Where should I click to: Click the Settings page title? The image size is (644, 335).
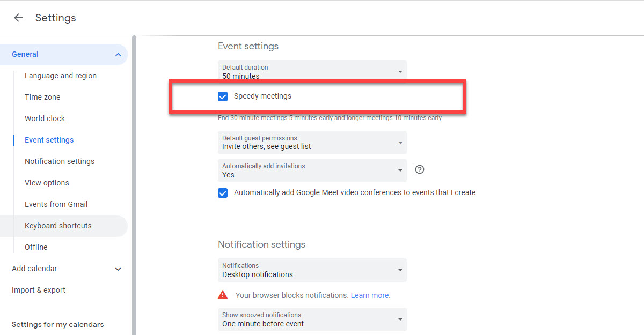[x=56, y=18]
